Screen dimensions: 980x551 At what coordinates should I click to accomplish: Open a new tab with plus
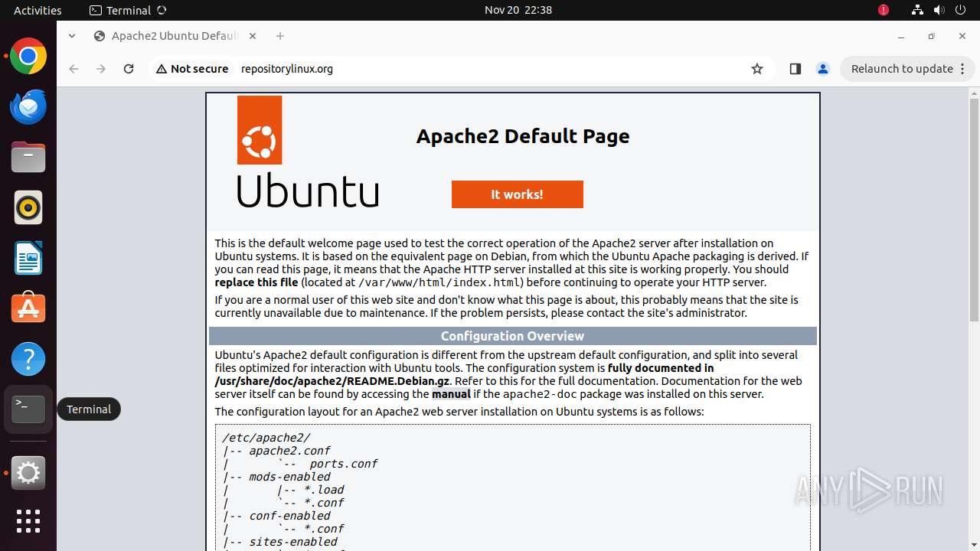pos(280,36)
